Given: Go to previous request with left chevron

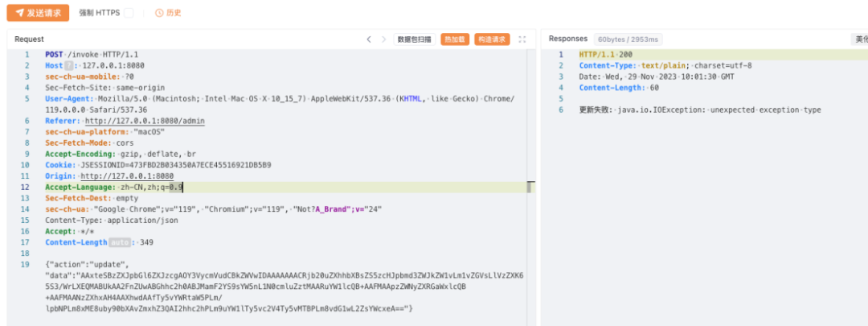Looking at the screenshot, I should click(x=369, y=39).
